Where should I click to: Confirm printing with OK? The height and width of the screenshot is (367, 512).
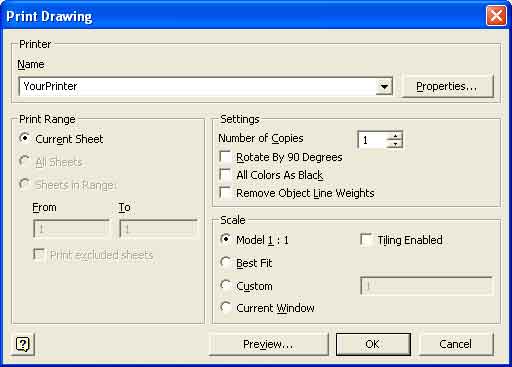373,344
